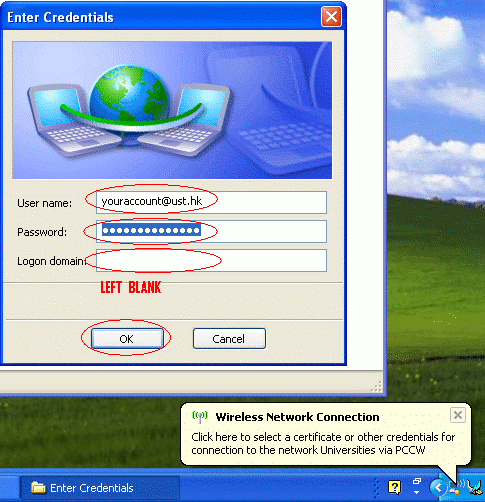Screen dimensions: 485x502
Task: Click the empty Logon domain field
Action: pyautogui.click(x=211, y=260)
